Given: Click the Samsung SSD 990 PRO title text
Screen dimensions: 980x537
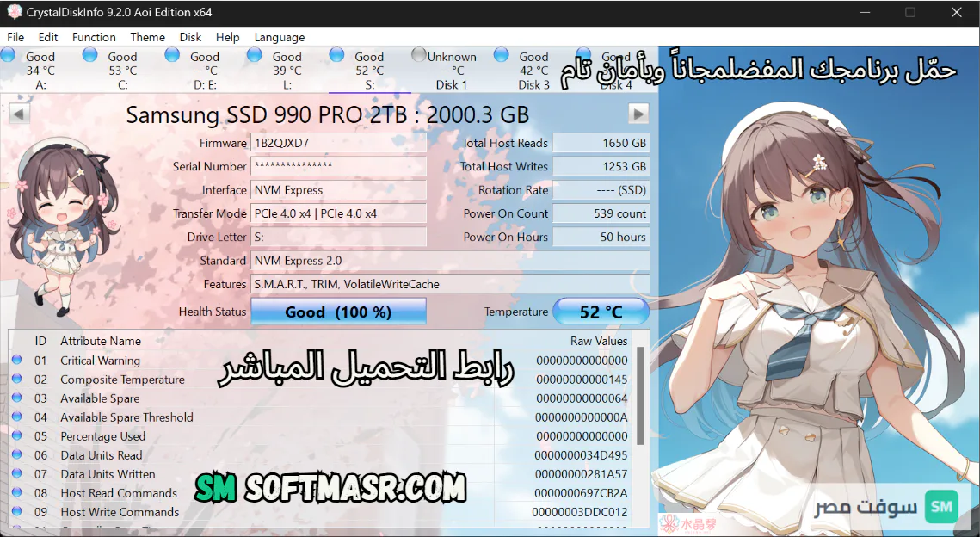Looking at the screenshot, I should click(x=328, y=114).
